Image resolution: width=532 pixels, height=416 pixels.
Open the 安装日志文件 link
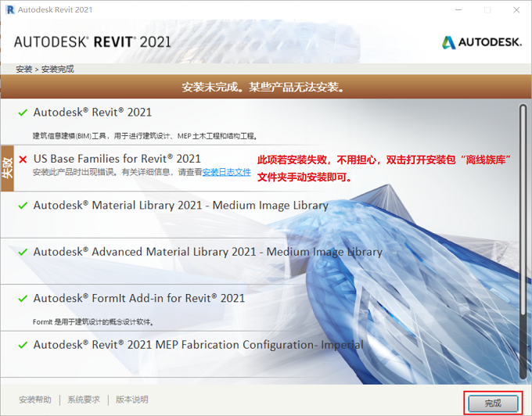click(x=226, y=172)
